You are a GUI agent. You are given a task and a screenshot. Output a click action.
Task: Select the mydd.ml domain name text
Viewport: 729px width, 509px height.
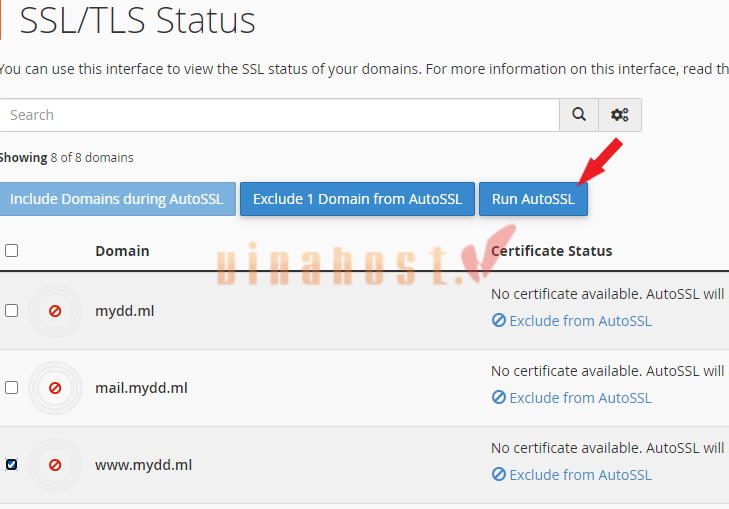(x=125, y=311)
